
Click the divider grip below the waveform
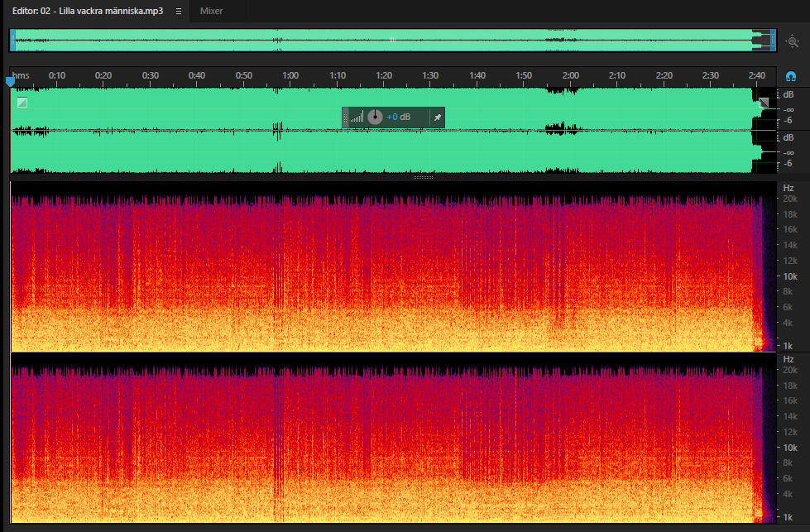(423, 177)
